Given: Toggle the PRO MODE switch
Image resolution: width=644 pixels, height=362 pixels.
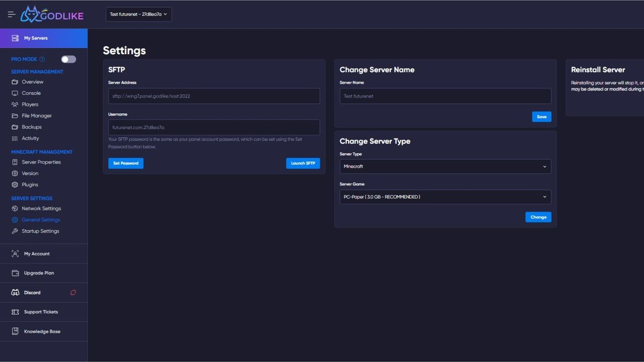Looking at the screenshot, I should [68, 59].
